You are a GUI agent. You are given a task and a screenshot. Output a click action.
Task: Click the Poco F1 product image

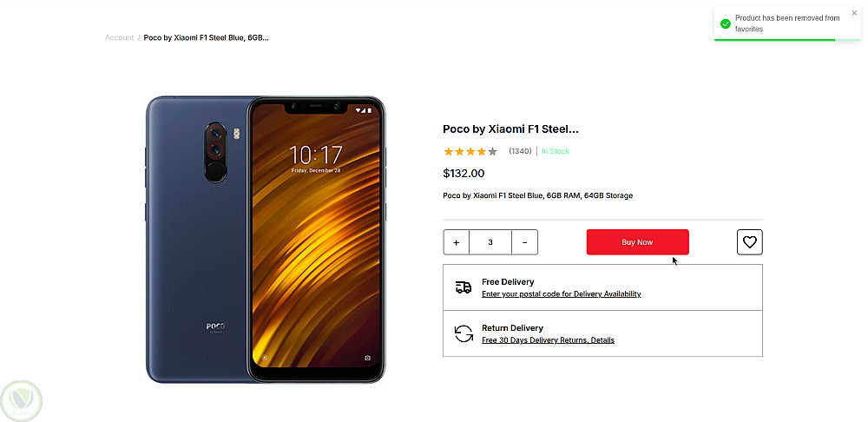[266, 240]
